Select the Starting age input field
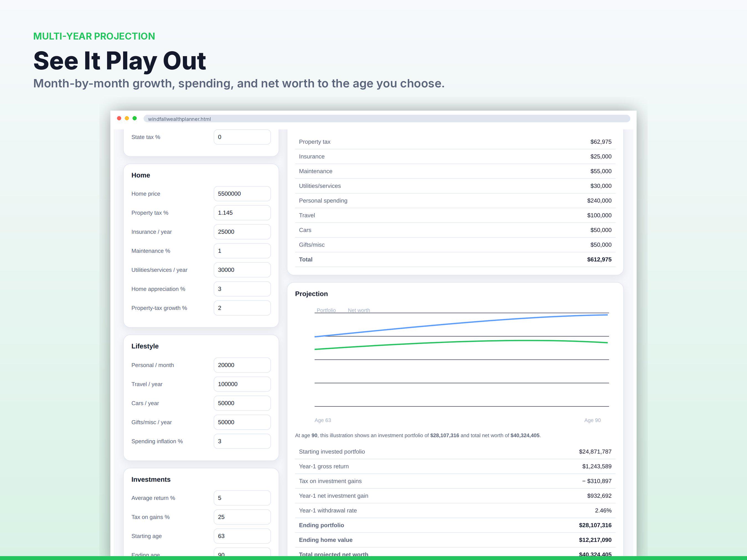 [x=242, y=536]
